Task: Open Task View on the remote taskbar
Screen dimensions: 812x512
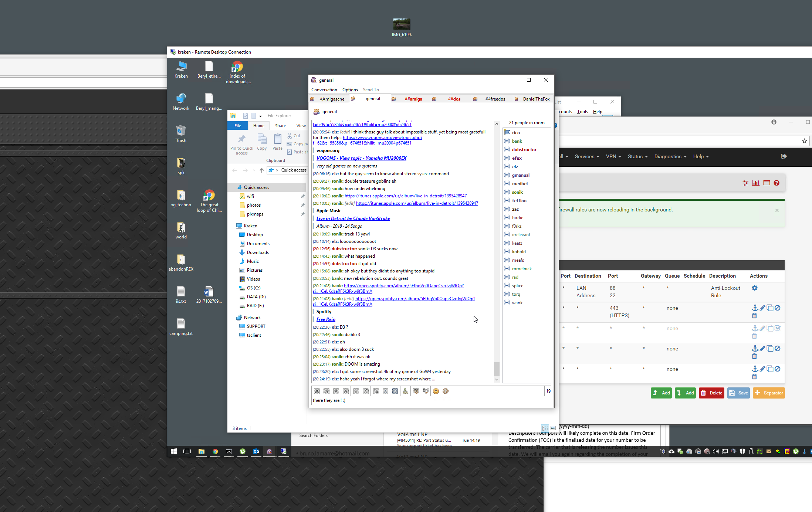Action: tap(187, 451)
